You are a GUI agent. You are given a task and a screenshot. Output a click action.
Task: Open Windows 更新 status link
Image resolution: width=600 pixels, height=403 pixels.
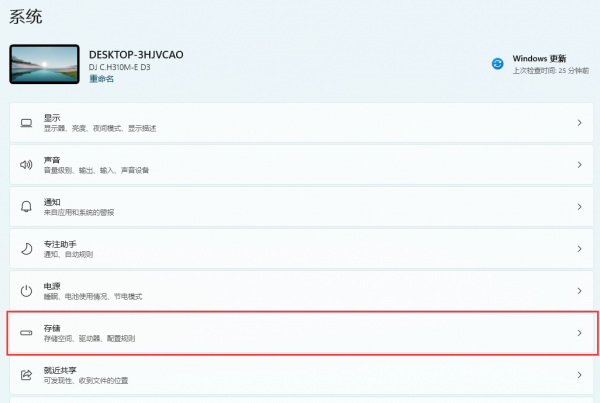coord(539,59)
